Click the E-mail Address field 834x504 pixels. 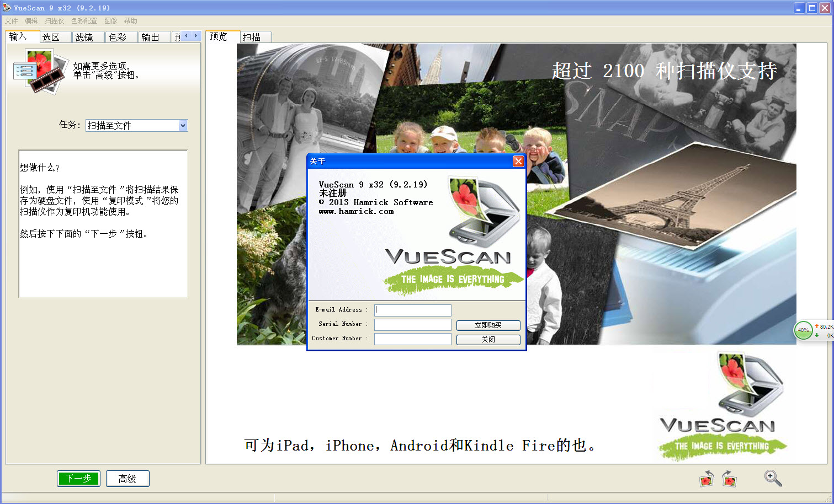(413, 310)
